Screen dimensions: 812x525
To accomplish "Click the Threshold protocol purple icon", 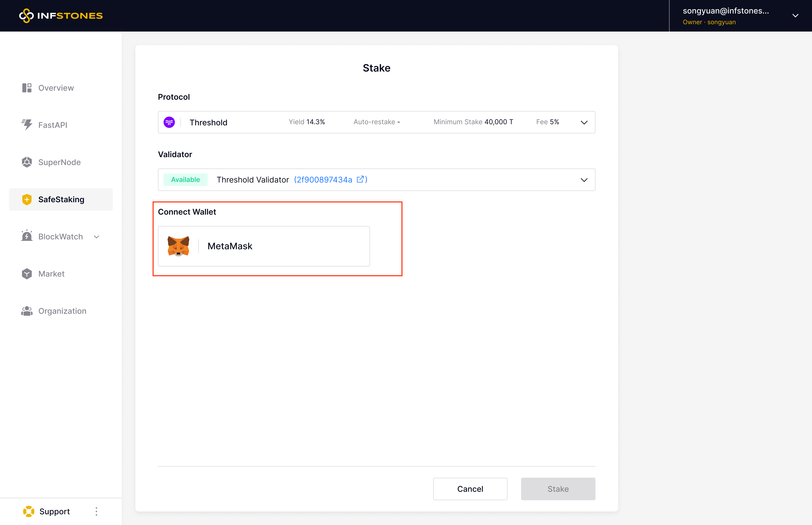I will point(169,122).
